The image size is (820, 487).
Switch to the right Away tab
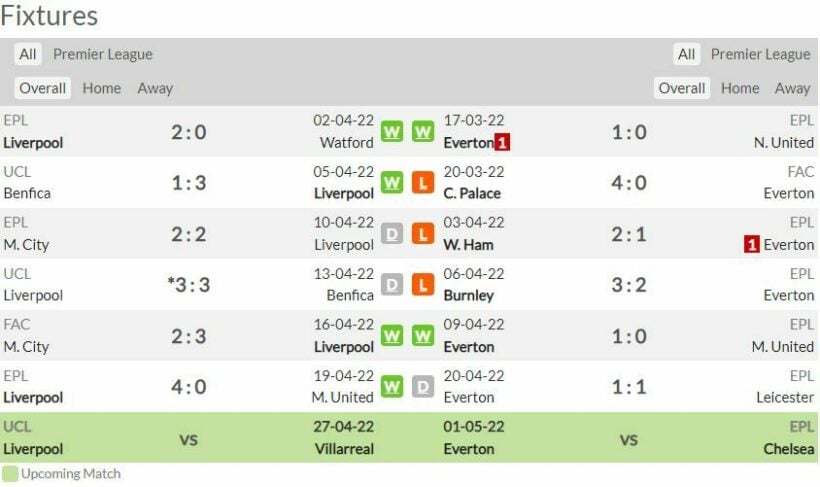click(792, 88)
